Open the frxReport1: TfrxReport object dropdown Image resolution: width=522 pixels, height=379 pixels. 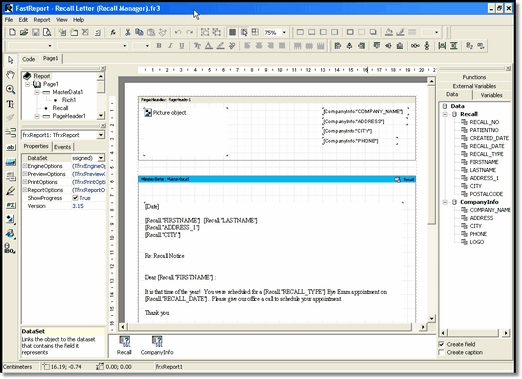pos(101,135)
